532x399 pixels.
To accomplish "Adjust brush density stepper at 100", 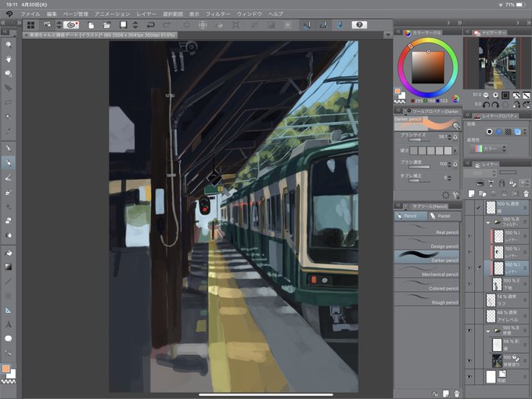I will 450,164.
